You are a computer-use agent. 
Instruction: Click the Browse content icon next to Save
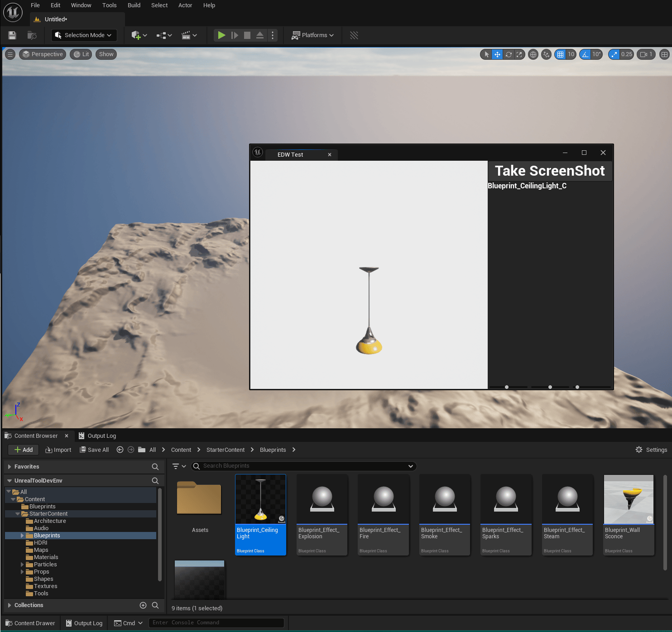click(32, 35)
